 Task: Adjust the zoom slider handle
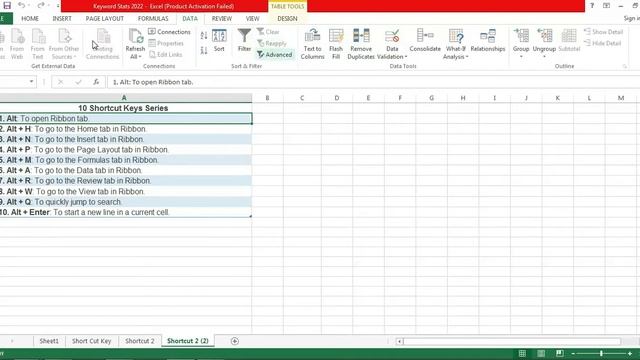(601, 353)
